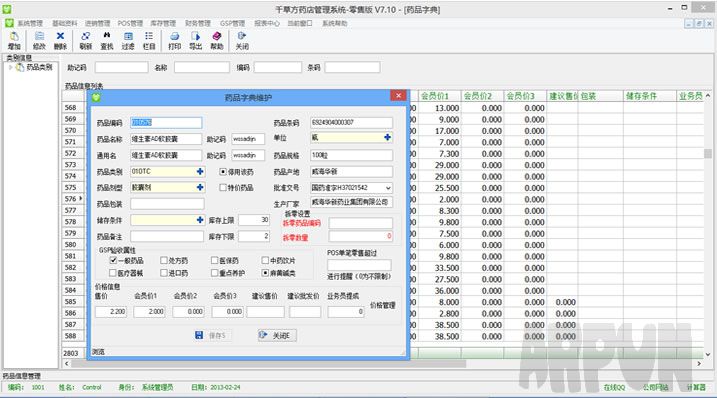Click the vertical scrollbar down arrow of table
The height and width of the screenshot is (398, 717).
tap(708, 354)
